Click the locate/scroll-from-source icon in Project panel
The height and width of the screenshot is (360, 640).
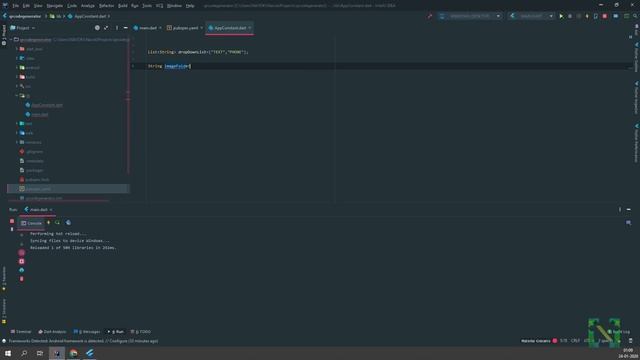pos(97,28)
